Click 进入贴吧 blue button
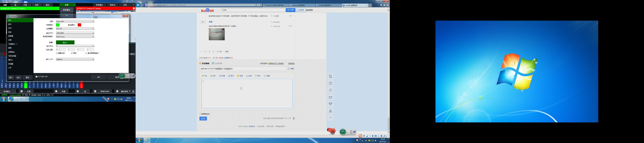This screenshot has height=143, width=644. [x=291, y=10]
